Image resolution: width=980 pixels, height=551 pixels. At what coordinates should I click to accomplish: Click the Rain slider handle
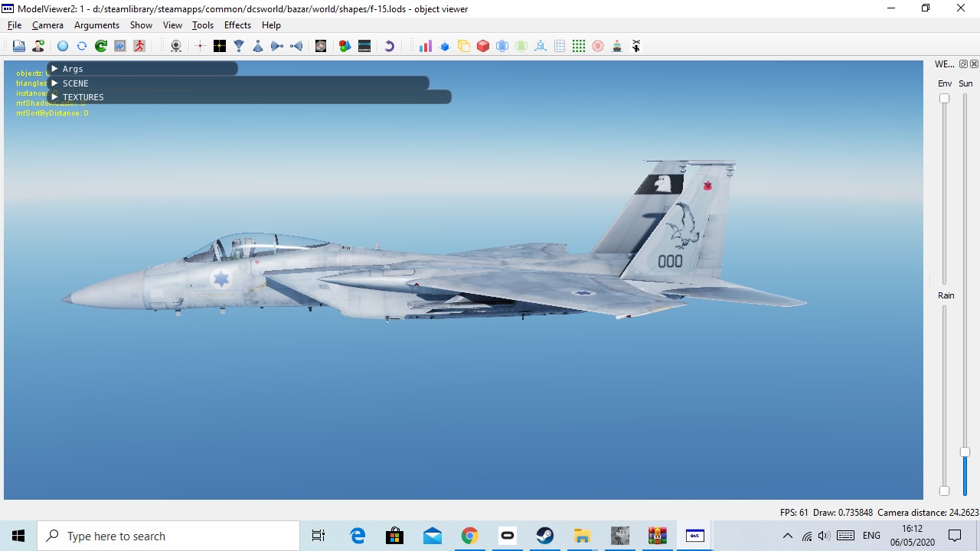[x=944, y=491]
